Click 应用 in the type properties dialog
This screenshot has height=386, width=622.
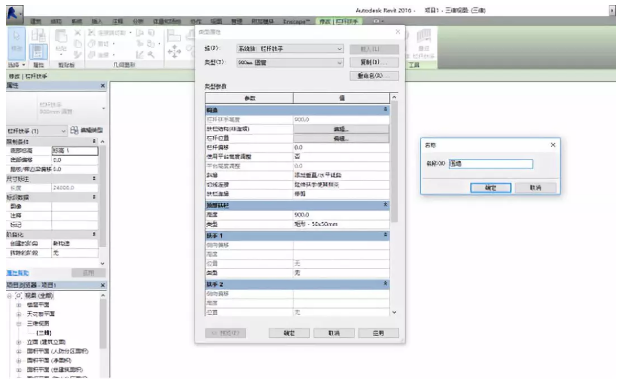tap(378, 333)
